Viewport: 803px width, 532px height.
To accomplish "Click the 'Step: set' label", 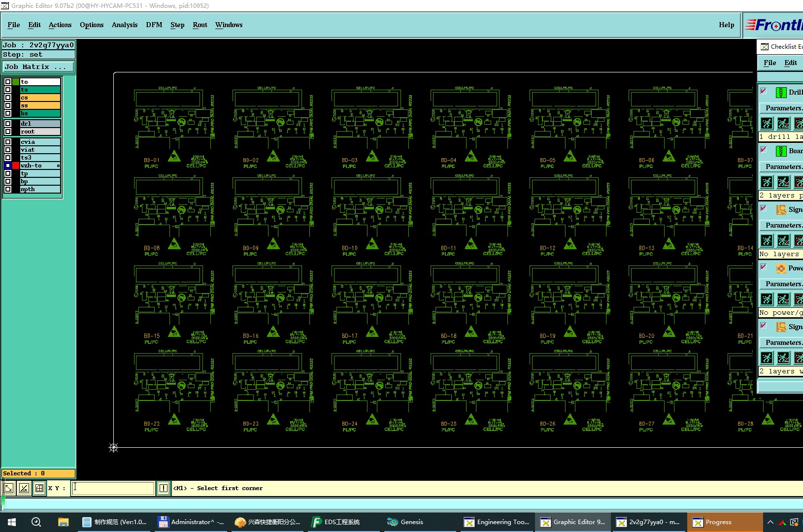I will (38, 55).
